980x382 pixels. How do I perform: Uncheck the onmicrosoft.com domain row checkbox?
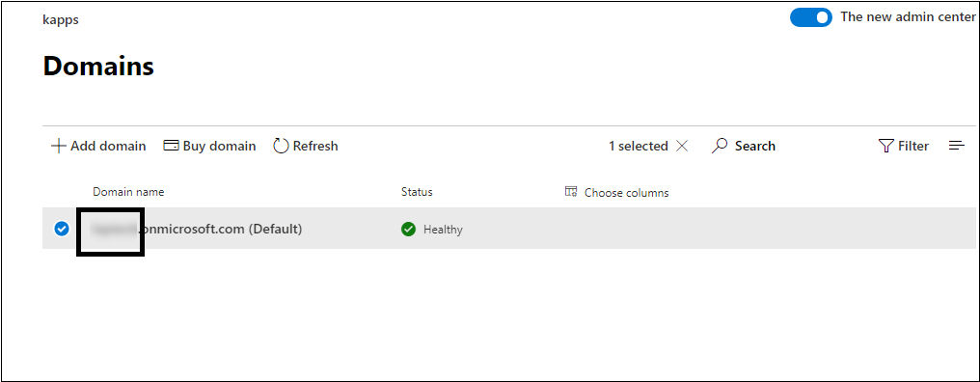62,229
